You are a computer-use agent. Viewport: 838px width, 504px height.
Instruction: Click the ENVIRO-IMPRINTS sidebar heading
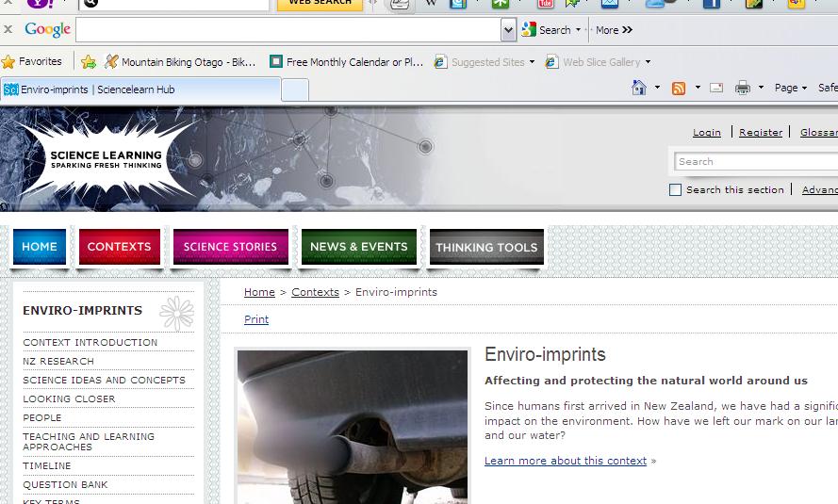[x=82, y=310]
